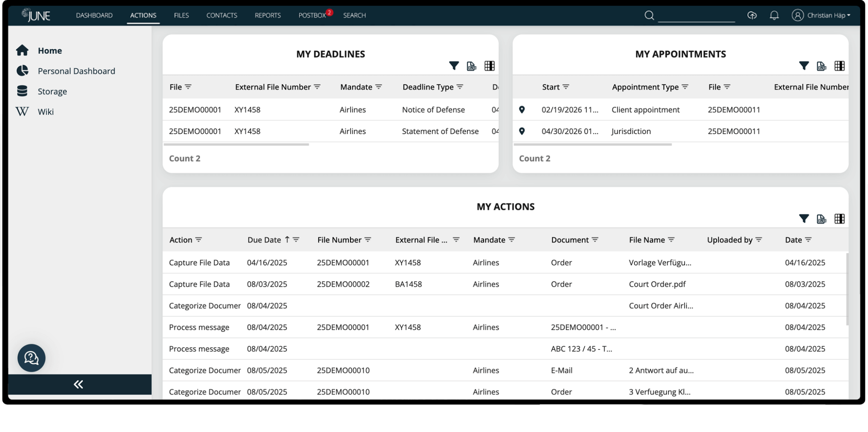Go to the Wiki page
The width and height of the screenshot is (868, 432).
pyautogui.click(x=46, y=111)
